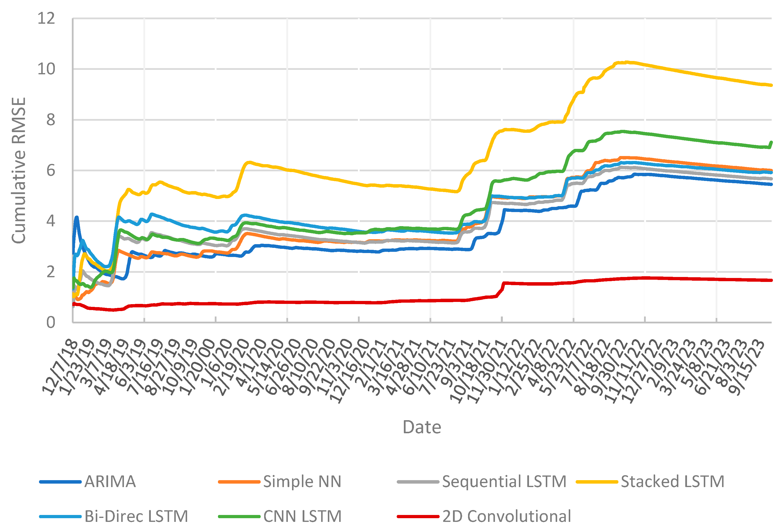The width and height of the screenshot is (784, 532).
Task: Select the 2D Convolutional legend text
Action: (x=506, y=516)
